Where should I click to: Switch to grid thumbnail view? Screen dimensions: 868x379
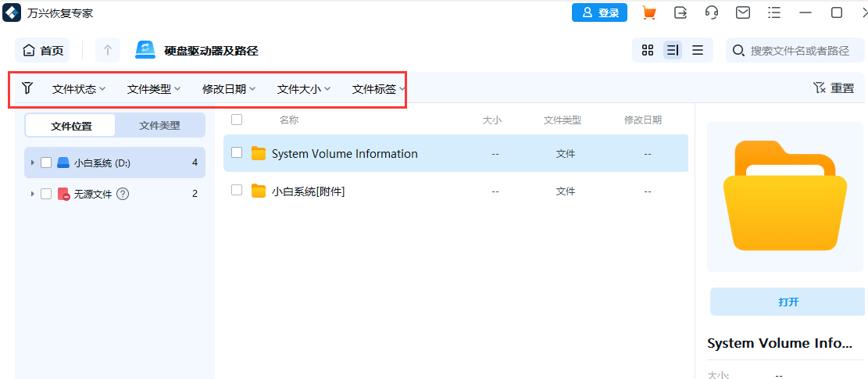tap(647, 50)
